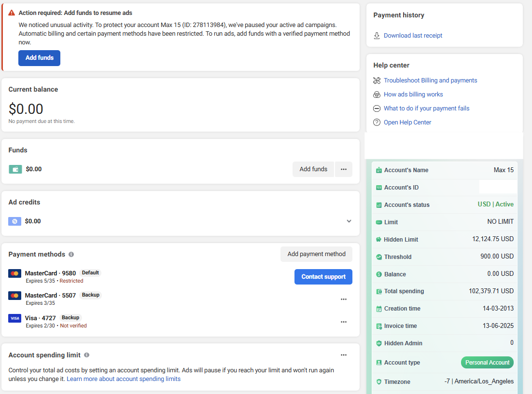
Task: Click the download receipt icon
Action: click(377, 36)
